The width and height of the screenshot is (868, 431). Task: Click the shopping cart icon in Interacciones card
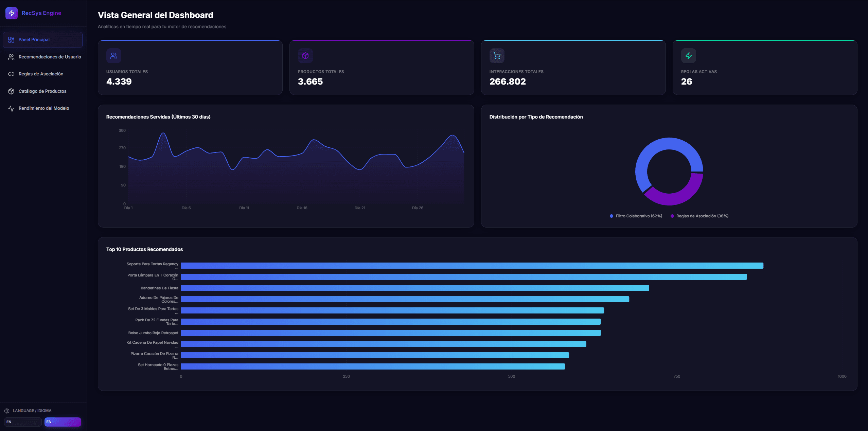(497, 56)
